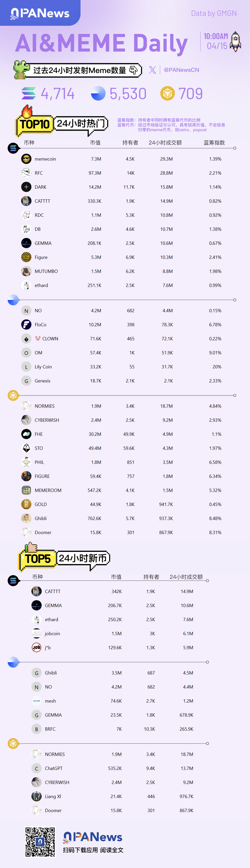Click the 24小时成交额 header in TOP10 table

coord(165,142)
